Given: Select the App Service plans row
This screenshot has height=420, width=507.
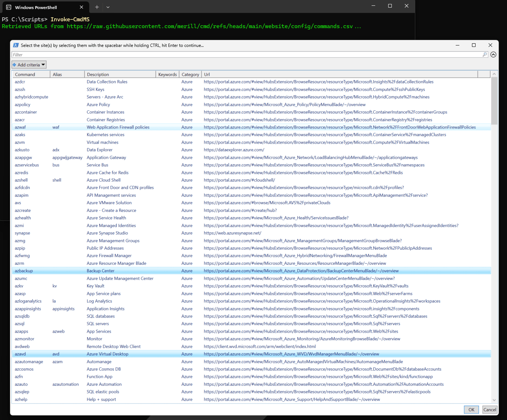Looking at the screenshot, I should point(251,294).
